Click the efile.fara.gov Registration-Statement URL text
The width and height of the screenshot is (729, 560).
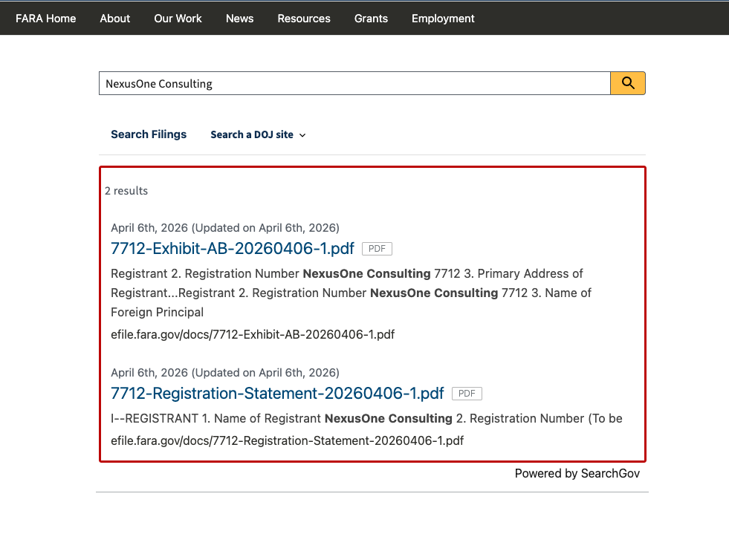coord(287,440)
